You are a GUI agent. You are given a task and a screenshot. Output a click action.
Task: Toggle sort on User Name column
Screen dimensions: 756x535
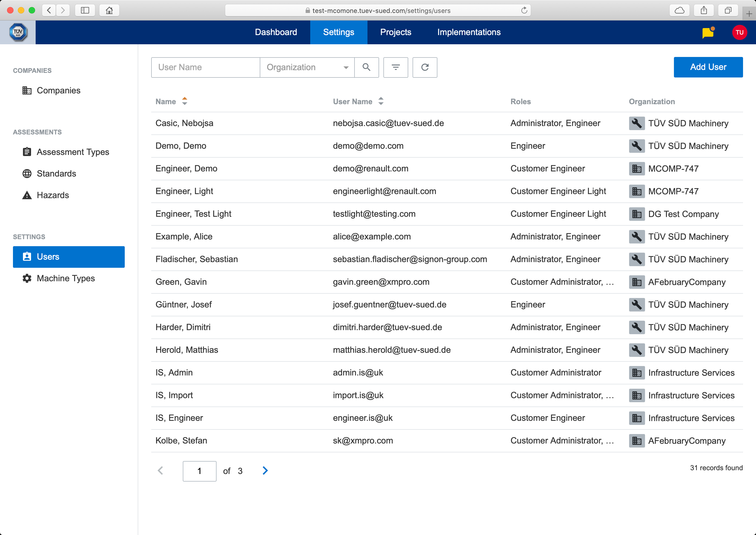pyautogui.click(x=381, y=101)
